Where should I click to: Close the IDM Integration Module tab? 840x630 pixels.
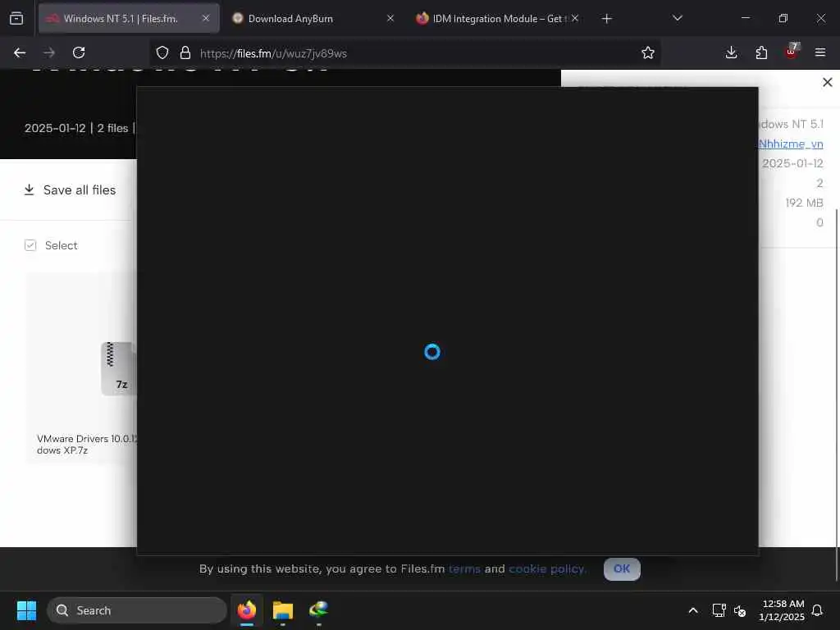tap(575, 18)
